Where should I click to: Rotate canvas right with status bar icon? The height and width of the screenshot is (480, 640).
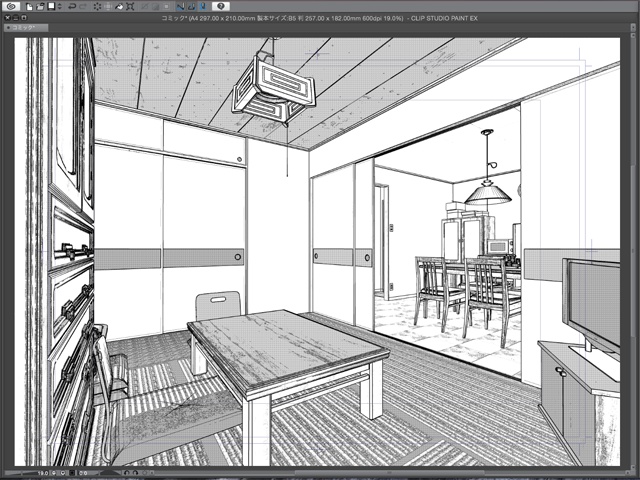[135, 473]
